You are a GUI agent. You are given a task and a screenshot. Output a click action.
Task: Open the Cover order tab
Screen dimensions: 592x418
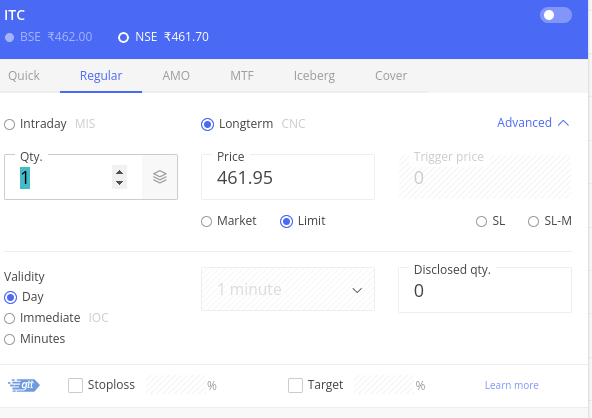(391, 76)
